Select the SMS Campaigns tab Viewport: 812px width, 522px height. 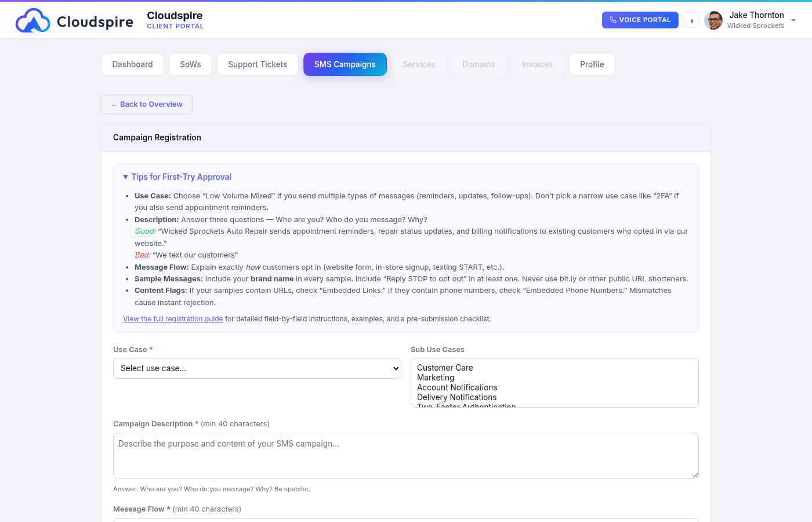coord(345,64)
